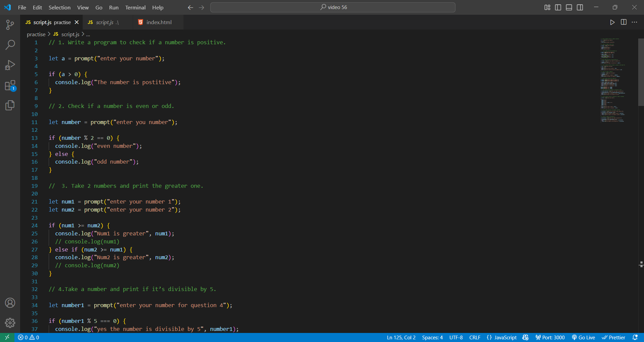Select practise folder in breadcrumb
This screenshot has height=342, width=644.
coord(36,34)
